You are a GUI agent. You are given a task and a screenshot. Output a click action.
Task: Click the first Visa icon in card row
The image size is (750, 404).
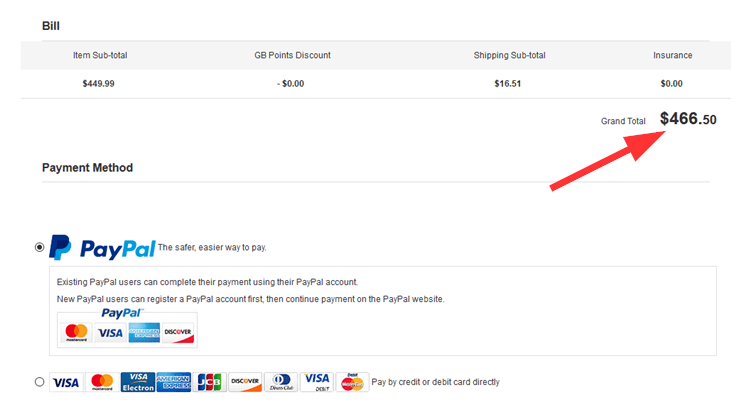[x=66, y=382]
